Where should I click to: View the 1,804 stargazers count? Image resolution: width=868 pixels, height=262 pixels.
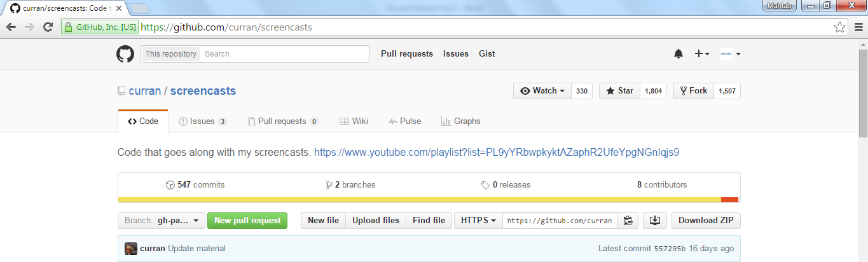click(653, 91)
